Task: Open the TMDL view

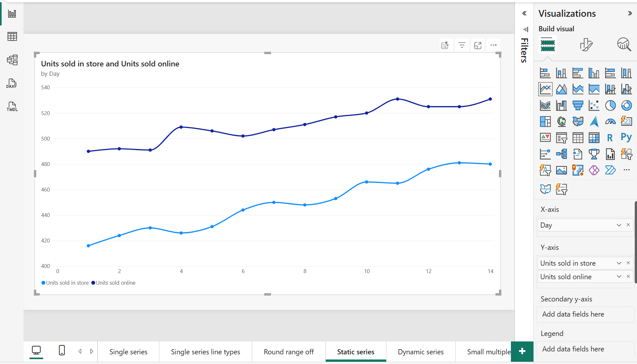Action: (x=12, y=106)
